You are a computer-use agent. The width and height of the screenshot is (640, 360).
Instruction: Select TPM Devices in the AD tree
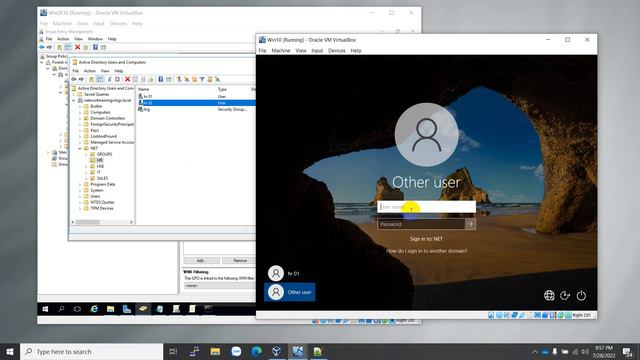point(102,208)
